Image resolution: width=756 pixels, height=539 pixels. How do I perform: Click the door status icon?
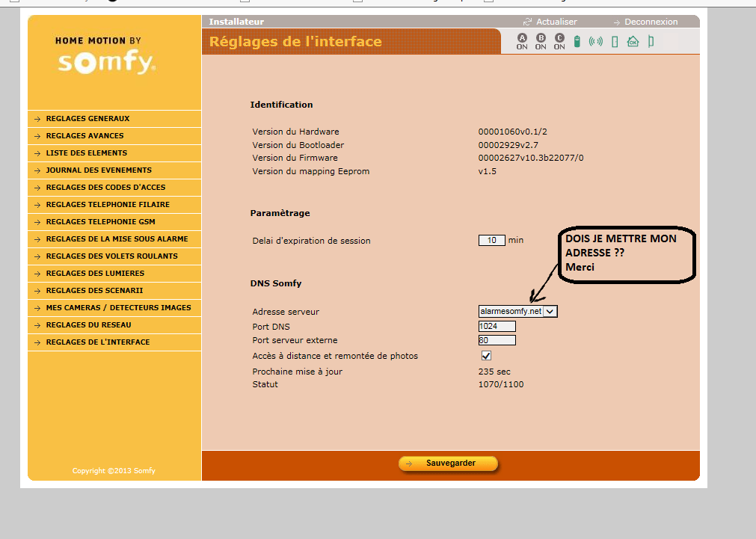point(615,42)
